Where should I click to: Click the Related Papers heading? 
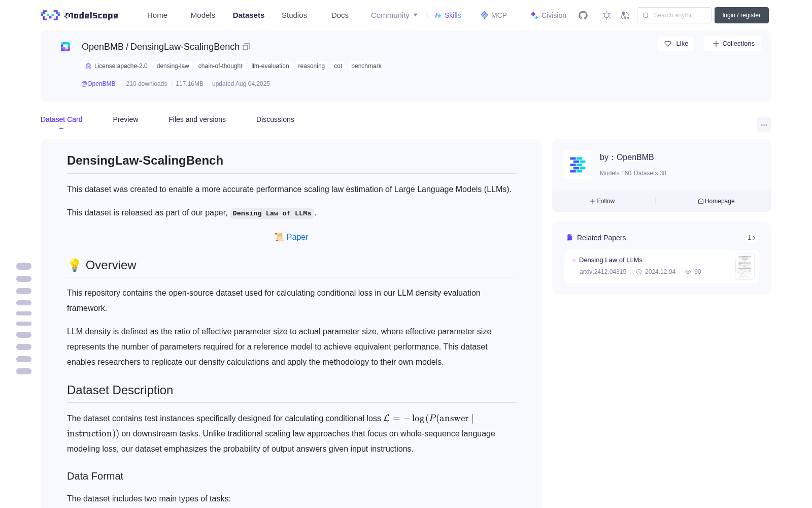[601, 238]
